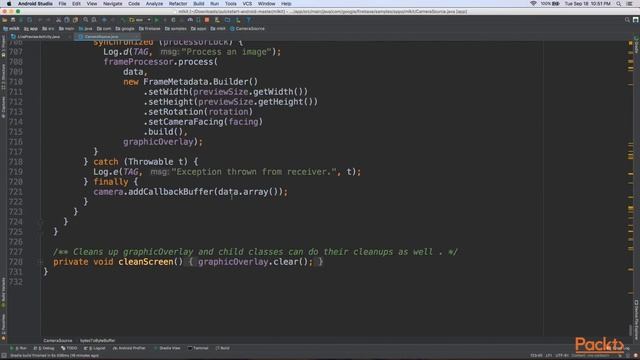The height and width of the screenshot is (360, 640).
Task: Open the Help menu
Action: (286, 4)
